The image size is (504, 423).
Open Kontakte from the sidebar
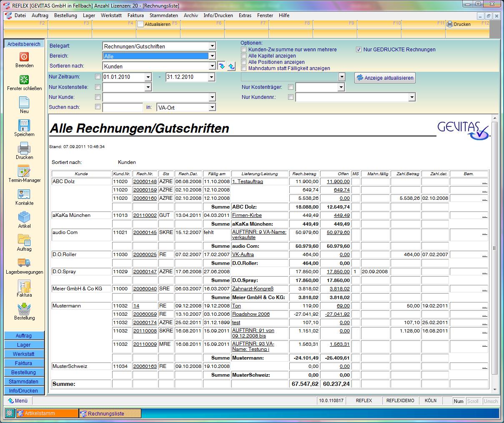(24, 194)
